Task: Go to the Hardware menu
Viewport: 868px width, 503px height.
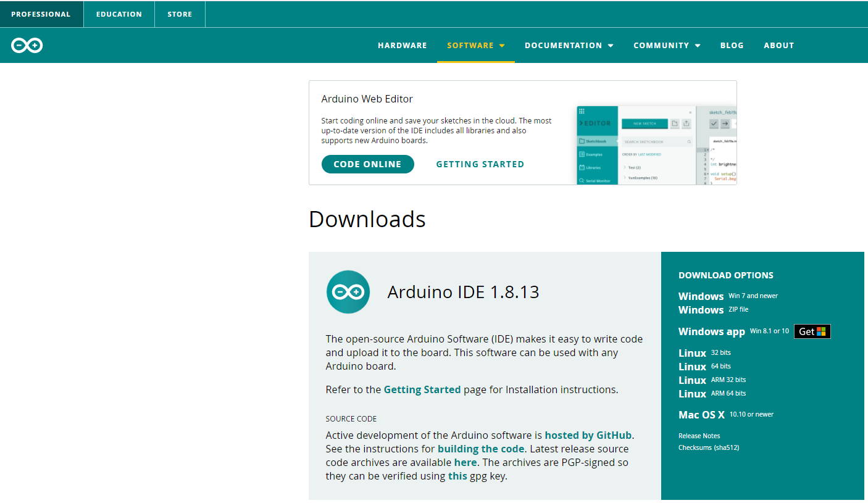Action: coord(403,46)
